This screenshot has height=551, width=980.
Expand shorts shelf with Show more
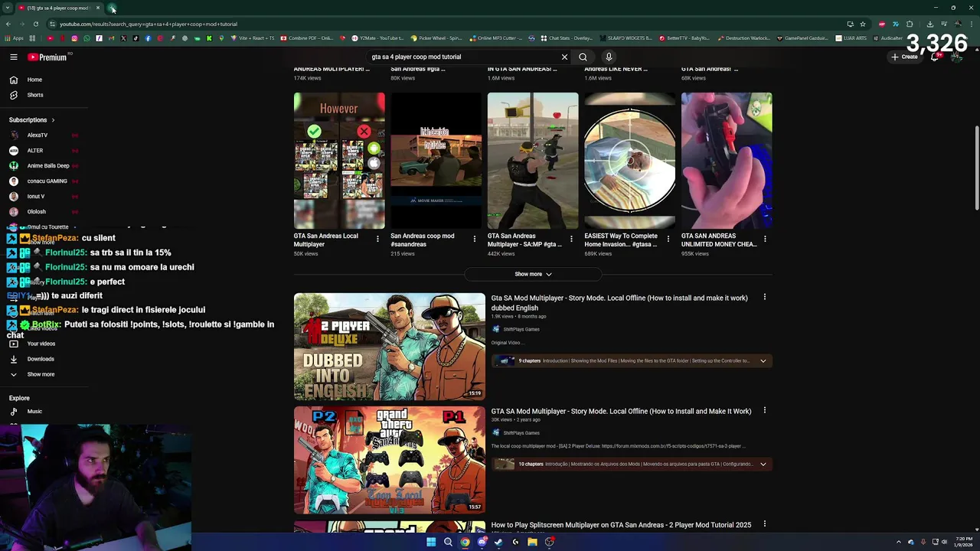click(x=533, y=274)
